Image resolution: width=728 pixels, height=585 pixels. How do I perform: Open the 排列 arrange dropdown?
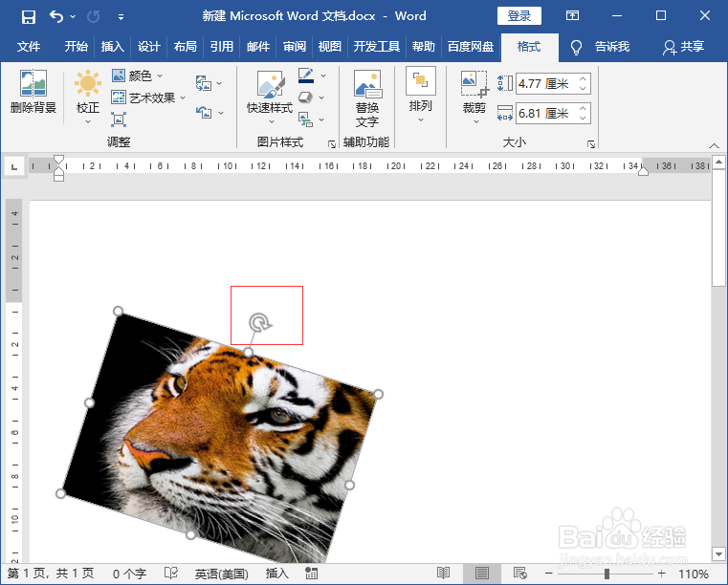click(x=421, y=96)
